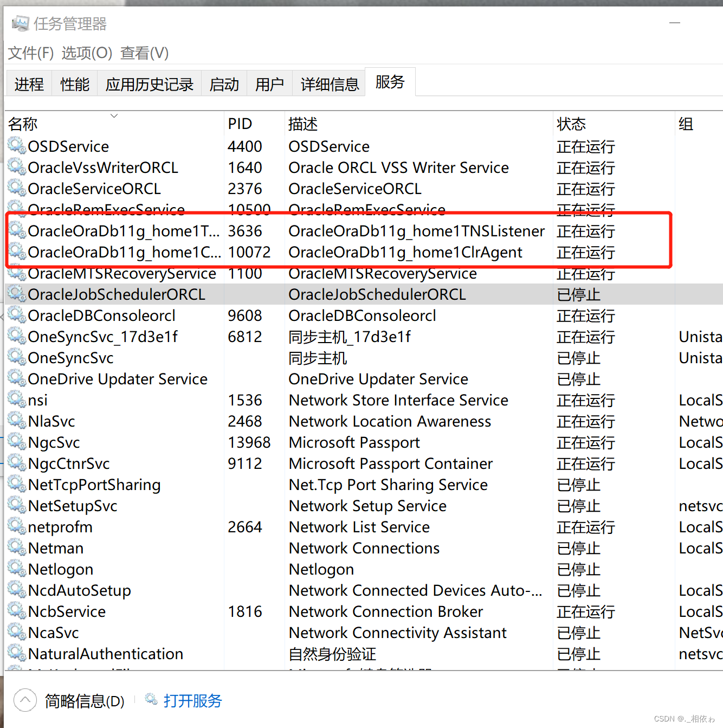Image resolution: width=723 pixels, height=728 pixels.
Task: Click the gear icon beside NlaSvc
Action: coord(17,420)
